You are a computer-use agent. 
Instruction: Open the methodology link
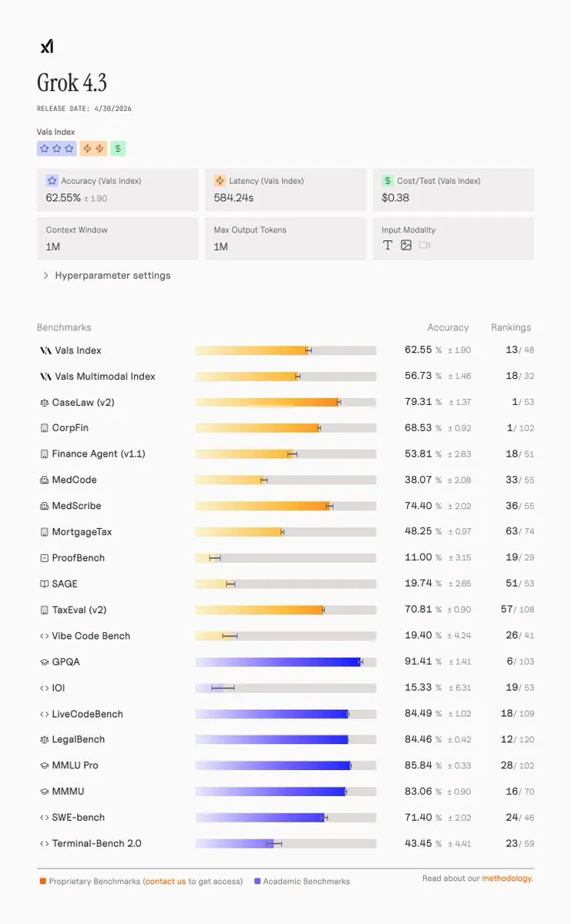tap(507, 879)
